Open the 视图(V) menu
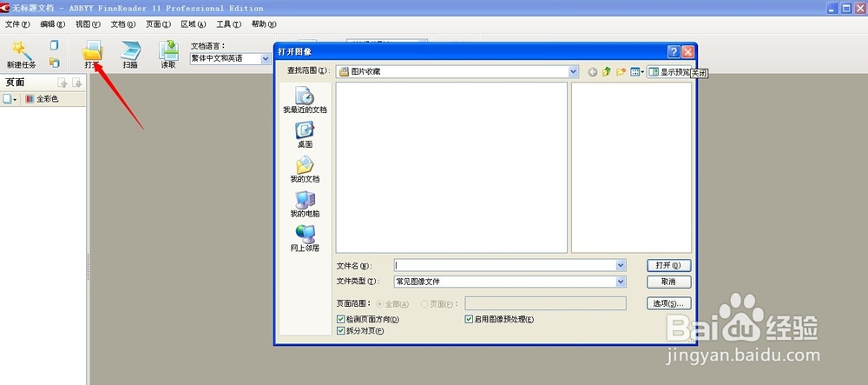 tap(88, 24)
